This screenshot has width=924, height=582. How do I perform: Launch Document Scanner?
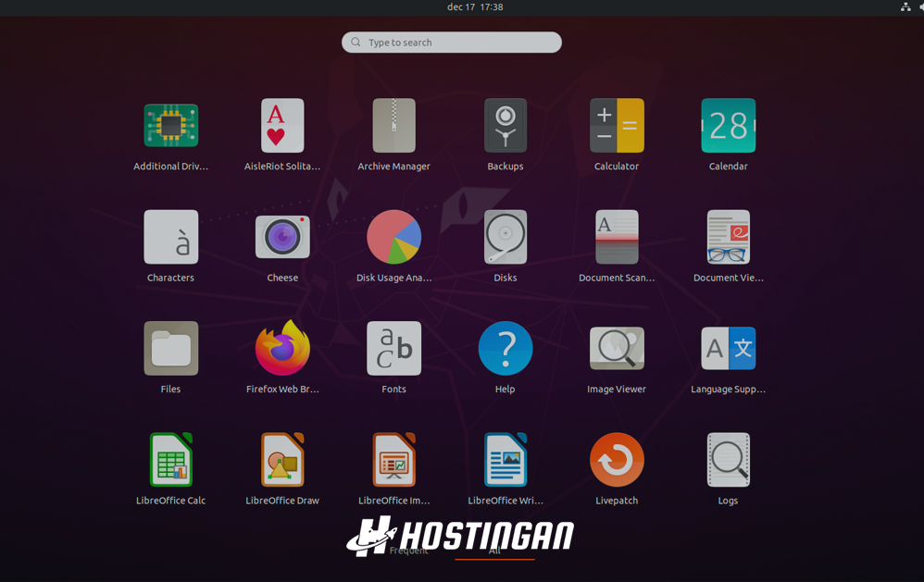(x=617, y=237)
